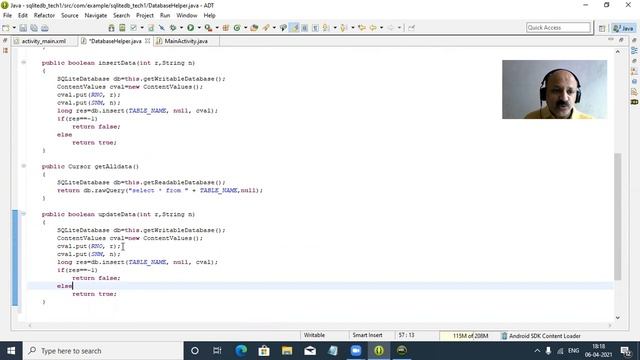Viewport: 640px width, 360px height.
Task: Click the Android SDK Content Loader status text
Action: [544, 336]
